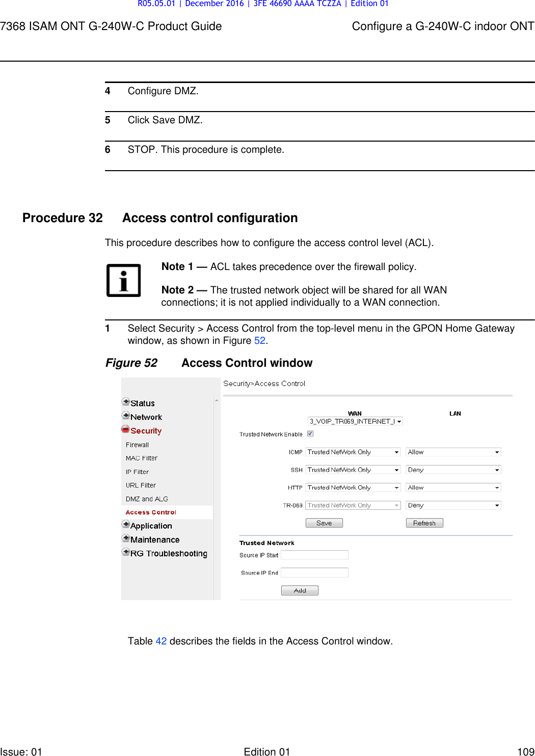Click inside the Source IP Start field
535x756 pixels.
[314, 555]
